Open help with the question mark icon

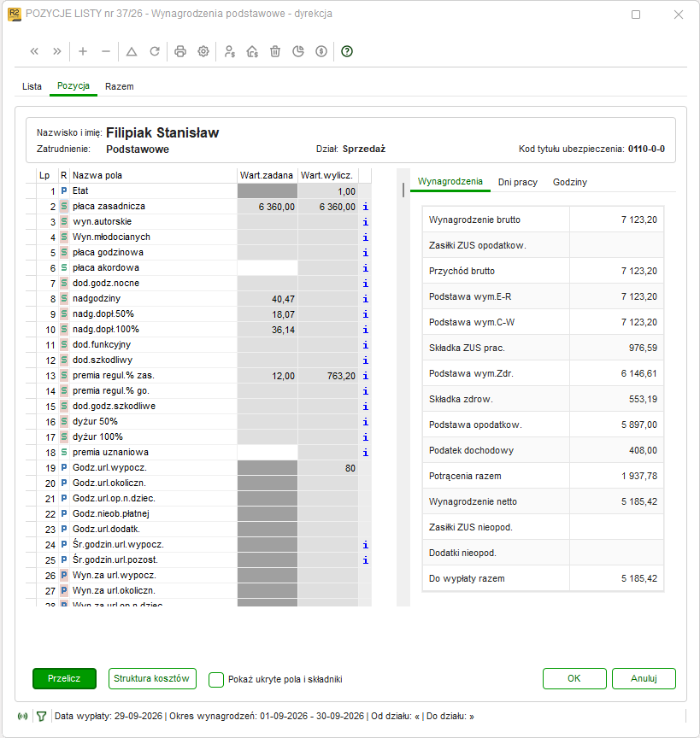(x=347, y=51)
